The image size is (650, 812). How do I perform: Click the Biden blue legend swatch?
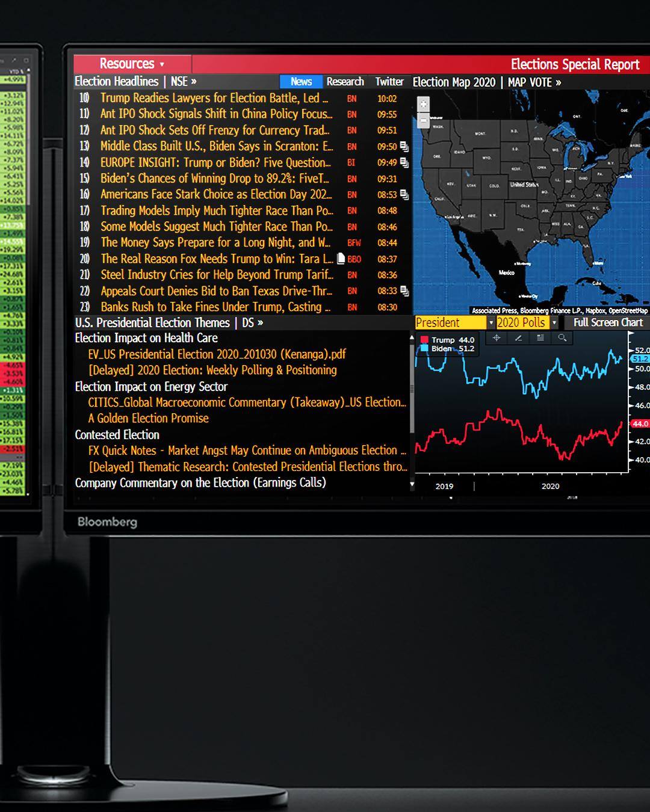[x=424, y=348]
